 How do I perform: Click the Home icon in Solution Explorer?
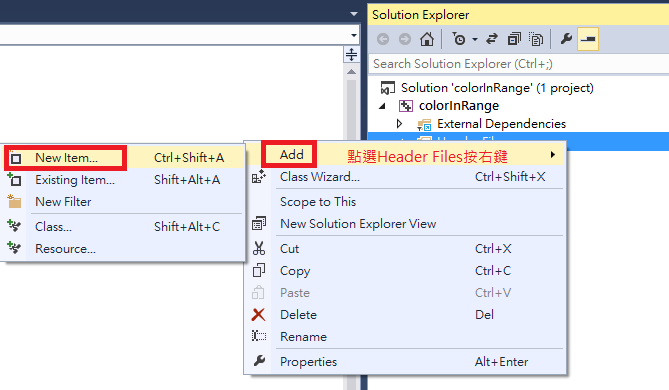point(427,39)
